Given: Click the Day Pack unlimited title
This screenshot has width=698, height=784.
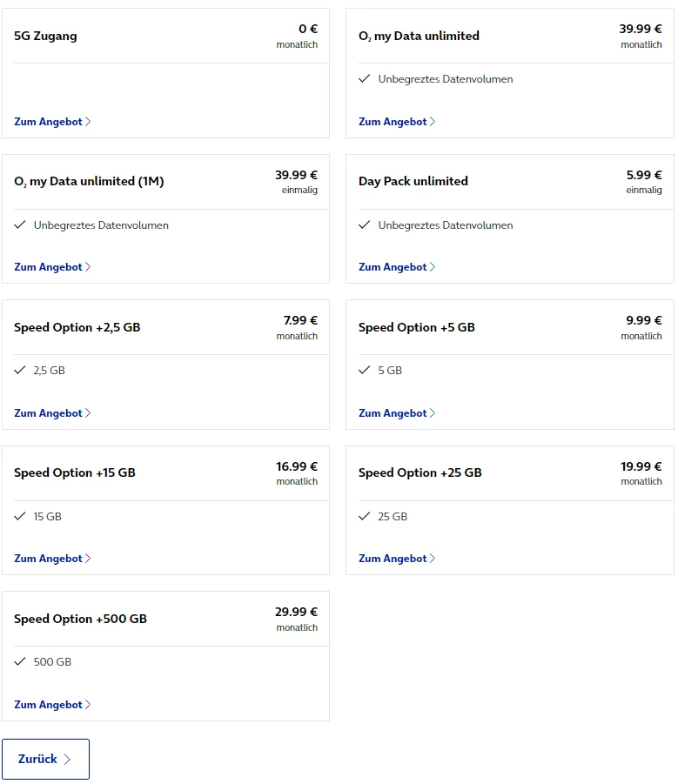Looking at the screenshot, I should [x=413, y=181].
